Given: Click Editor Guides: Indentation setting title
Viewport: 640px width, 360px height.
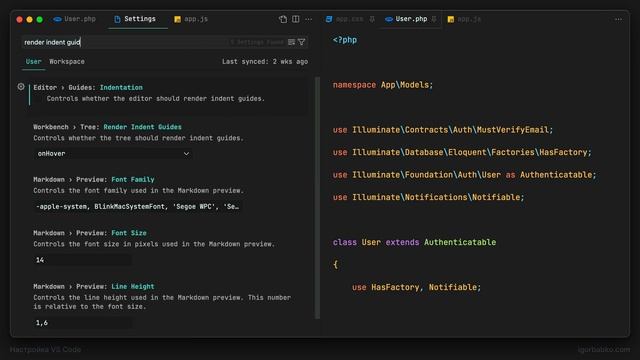Looking at the screenshot, I should 88,87.
